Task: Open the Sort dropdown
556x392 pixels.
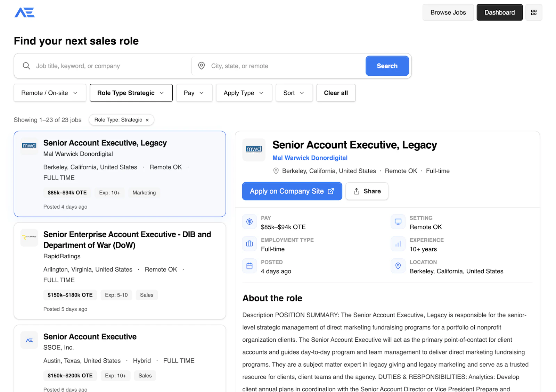Action: [294, 93]
